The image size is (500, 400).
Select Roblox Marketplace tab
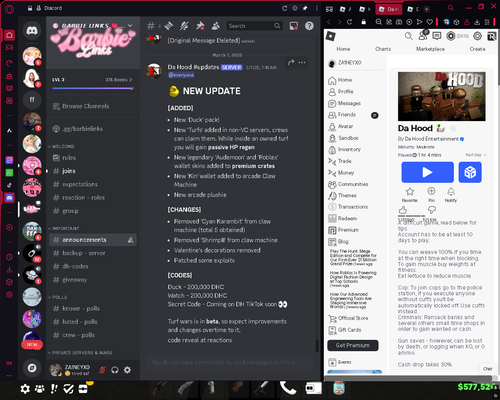[x=430, y=49]
